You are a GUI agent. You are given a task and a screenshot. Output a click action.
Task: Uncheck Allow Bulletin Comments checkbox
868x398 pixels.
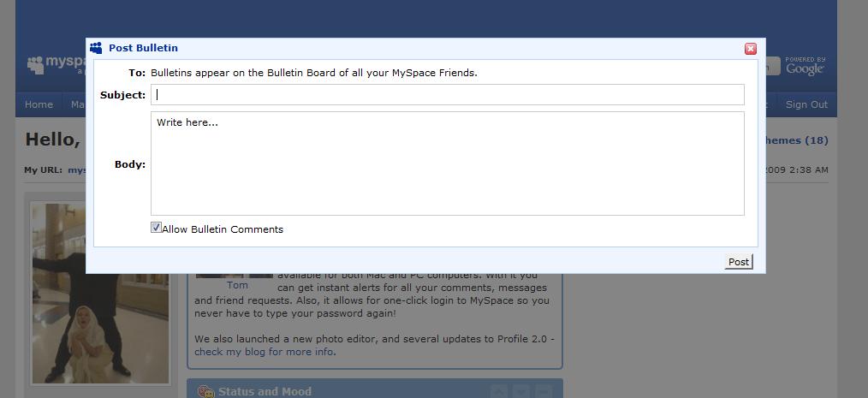coord(156,228)
